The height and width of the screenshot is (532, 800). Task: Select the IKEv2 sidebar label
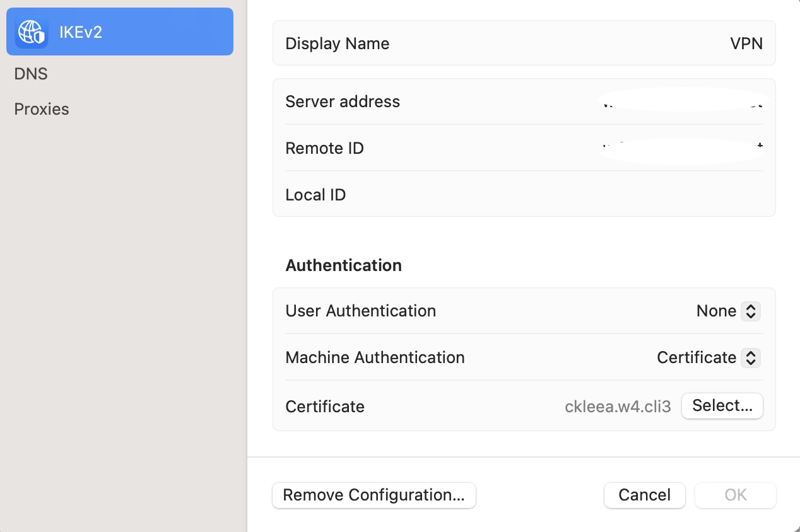click(x=81, y=32)
